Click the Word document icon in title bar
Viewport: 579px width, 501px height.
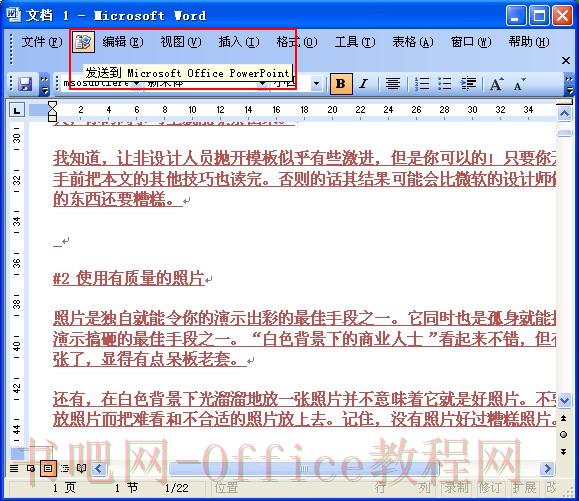14,15
